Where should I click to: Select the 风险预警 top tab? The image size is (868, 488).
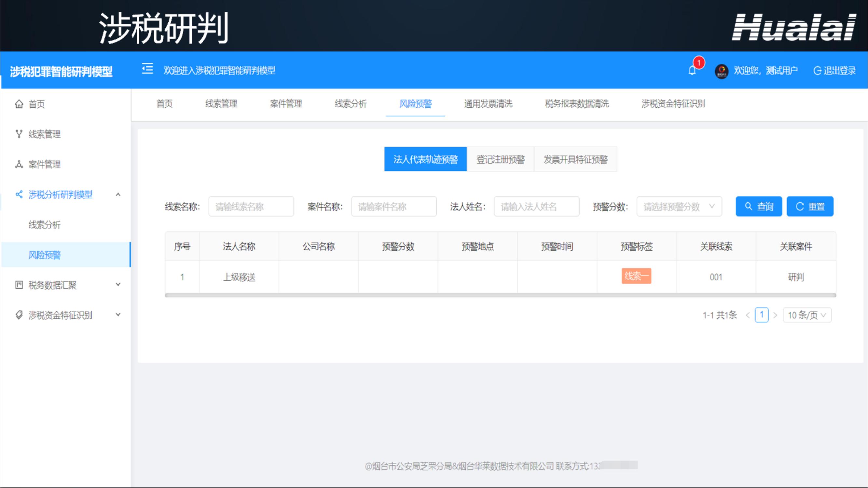[x=416, y=104]
